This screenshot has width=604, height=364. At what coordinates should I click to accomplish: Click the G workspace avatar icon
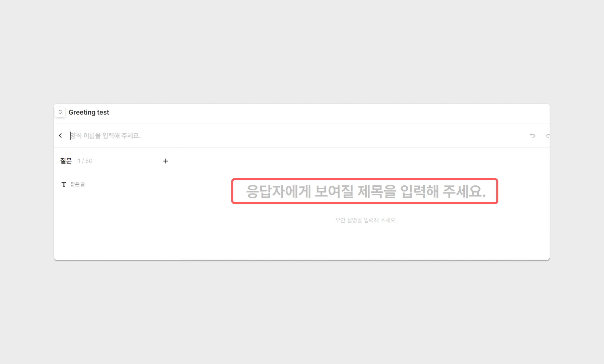click(x=60, y=112)
